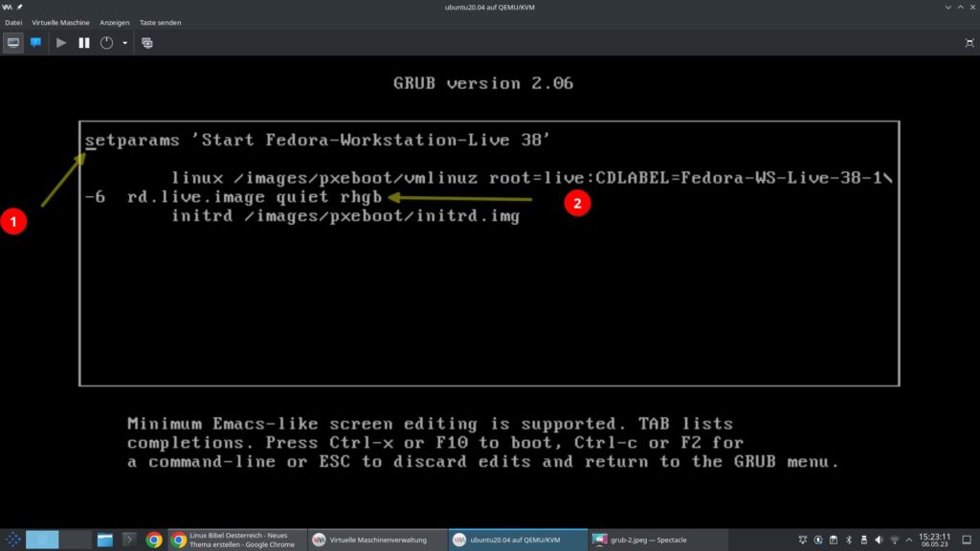Open the Taste senden menu

click(160, 23)
